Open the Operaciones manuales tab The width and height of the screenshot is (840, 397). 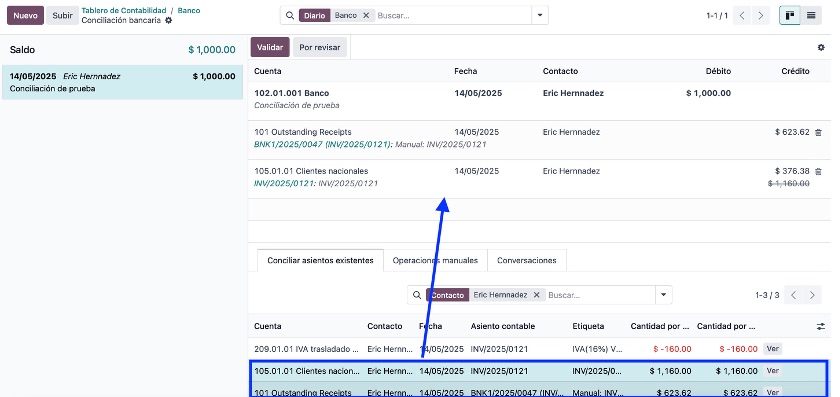click(435, 260)
